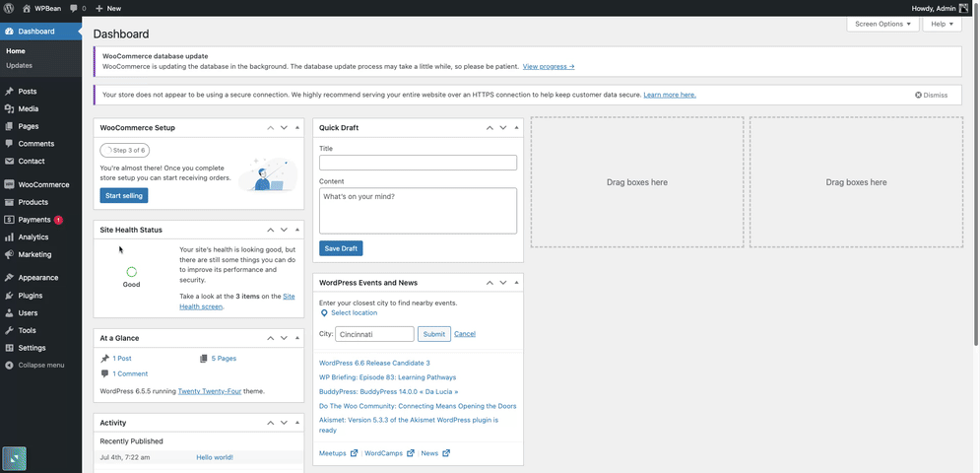Open Twenty Twenty-Four theme link
Screen dimensions: 980x473
(210, 391)
